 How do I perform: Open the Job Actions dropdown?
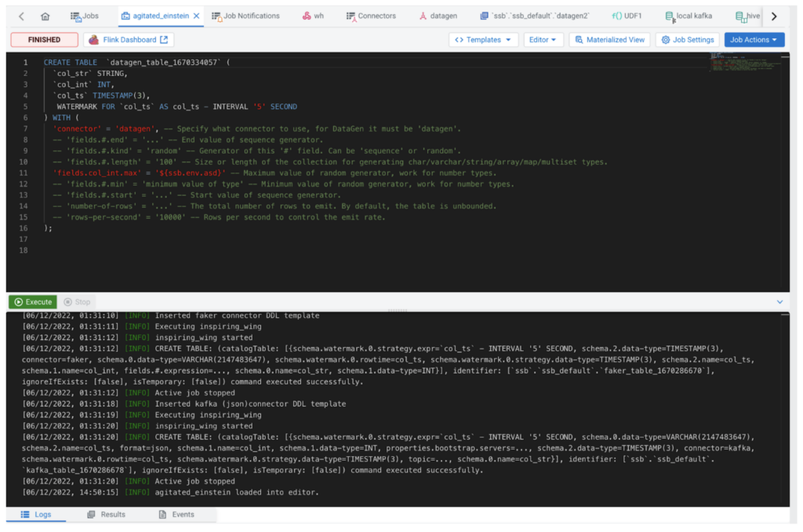pyautogui.click(x=754, y=39)
